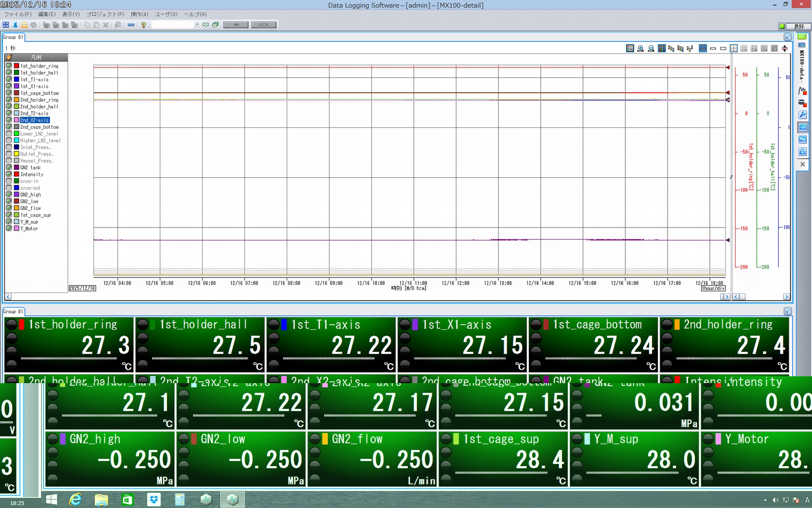Expand the digital meter Group 01 panel
The width and height of the screenshot is (812, 508).
788,311
